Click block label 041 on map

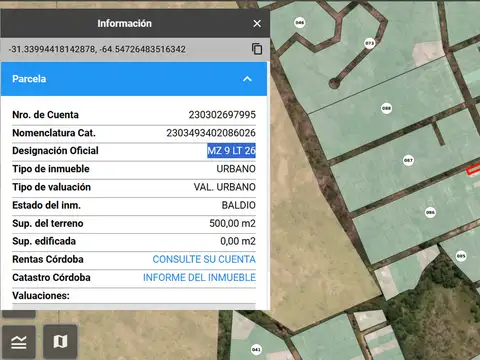click(x=256, y=349)
